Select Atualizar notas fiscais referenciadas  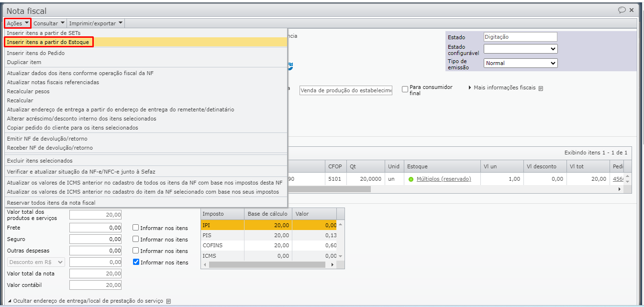pyautogui.click(x=146, y=82)
